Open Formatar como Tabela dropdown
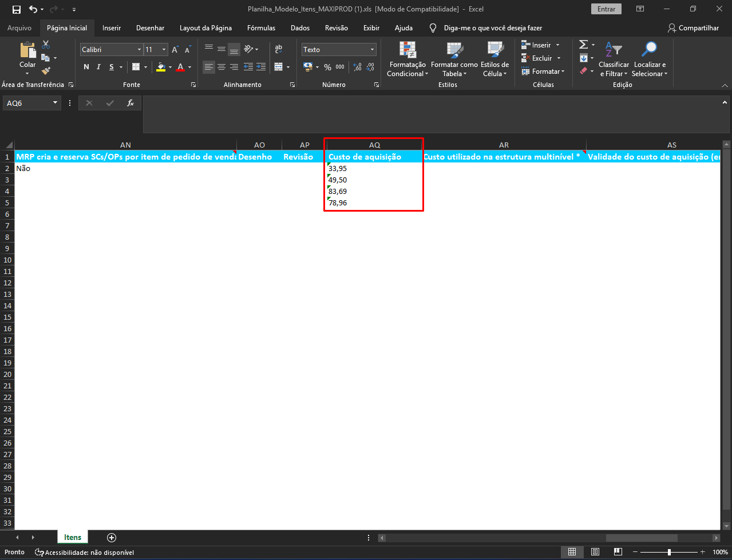 click(454, 59)
